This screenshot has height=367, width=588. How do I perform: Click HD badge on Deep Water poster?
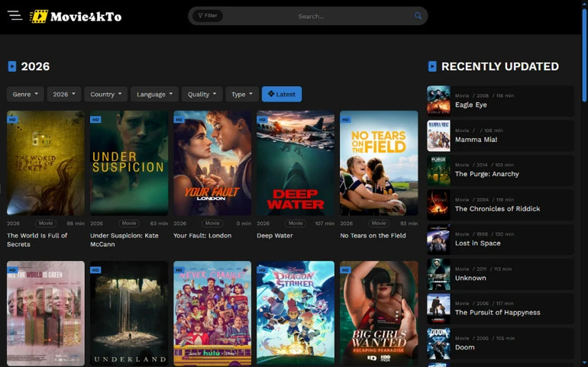[262, 120]
